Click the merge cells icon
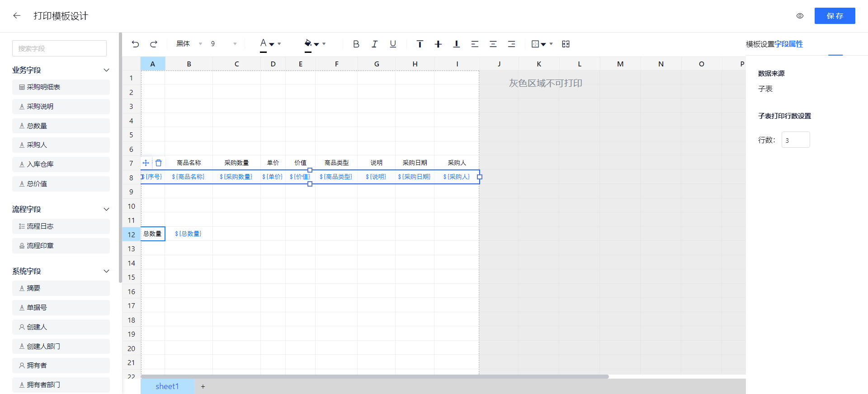The image size is (868, 394). coord(566,44)
